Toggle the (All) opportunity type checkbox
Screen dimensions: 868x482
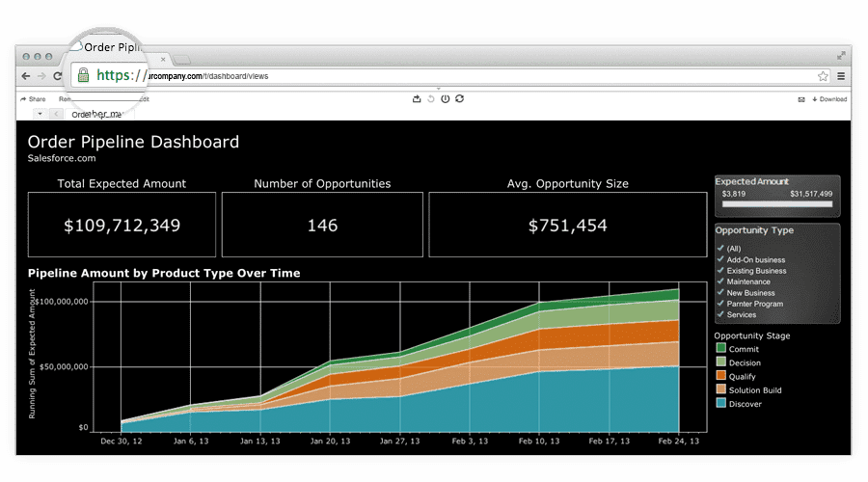(x=720, y=249)
